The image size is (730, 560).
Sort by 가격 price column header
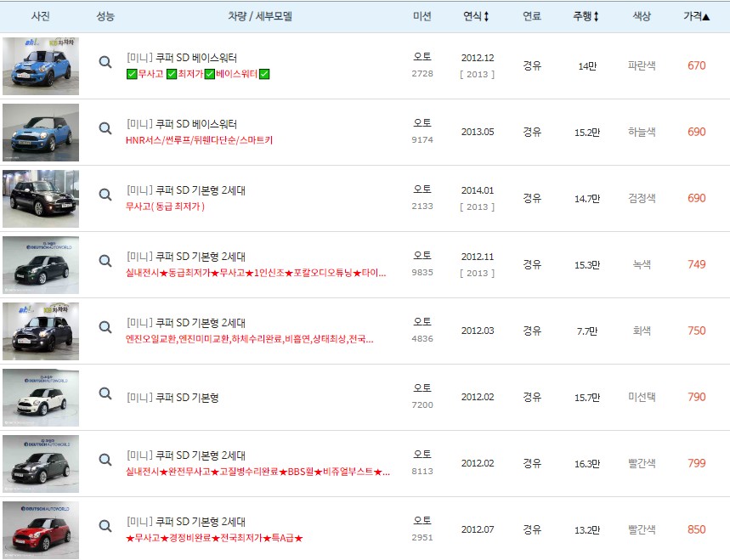[697, 16]
